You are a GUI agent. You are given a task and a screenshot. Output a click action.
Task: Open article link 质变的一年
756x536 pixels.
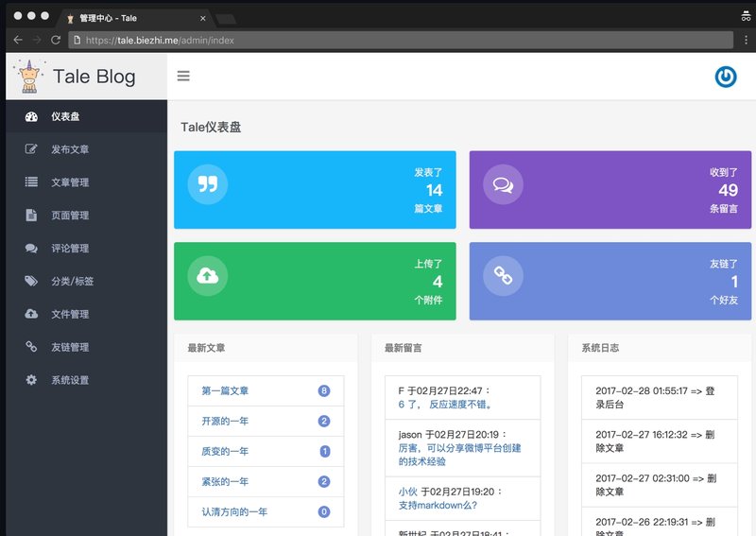[225, 452]
